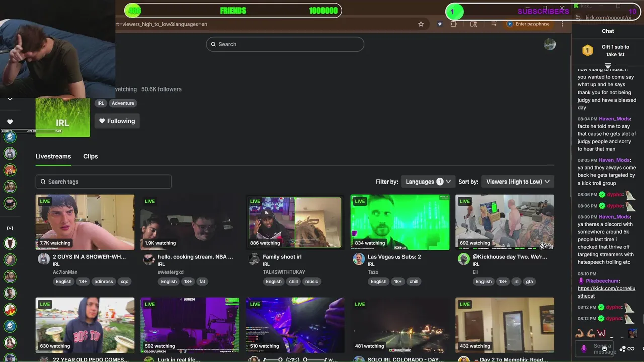Open the TALKSWITHTUKAY channel link
The height and width of the screenshot is (362, 644).
tap(284, 272)
